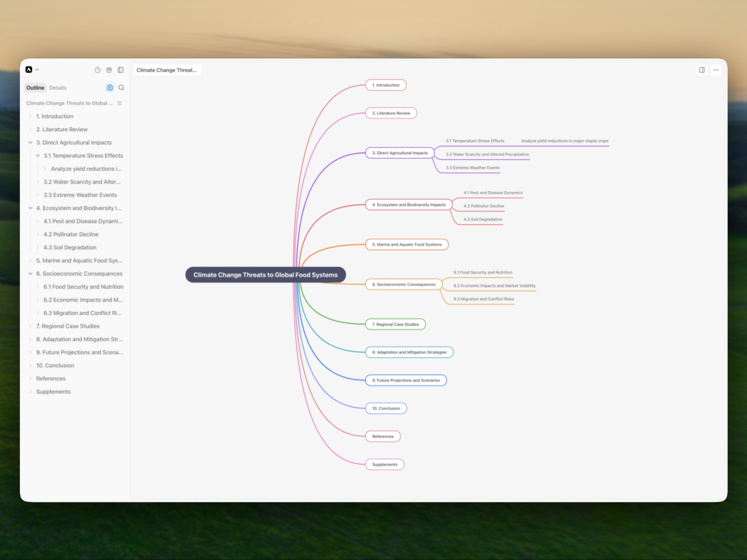Image resolution: width=747 pixels, height=560 pixels.
Task: Toggle the right split-panel icon
Action: tap(702, 70)
